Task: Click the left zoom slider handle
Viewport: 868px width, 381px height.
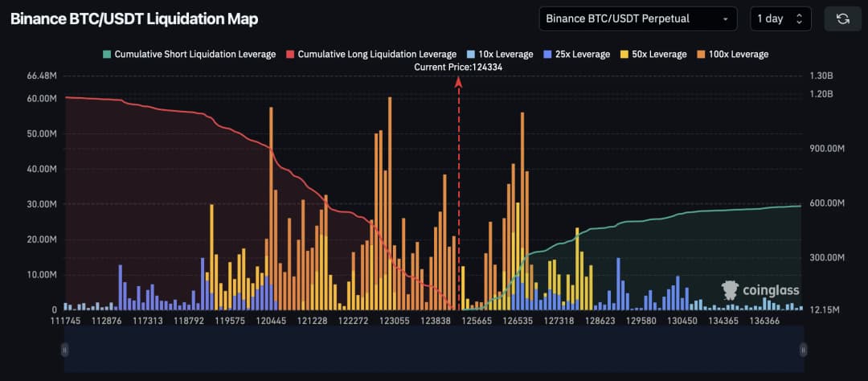Action: pos(65,349)
